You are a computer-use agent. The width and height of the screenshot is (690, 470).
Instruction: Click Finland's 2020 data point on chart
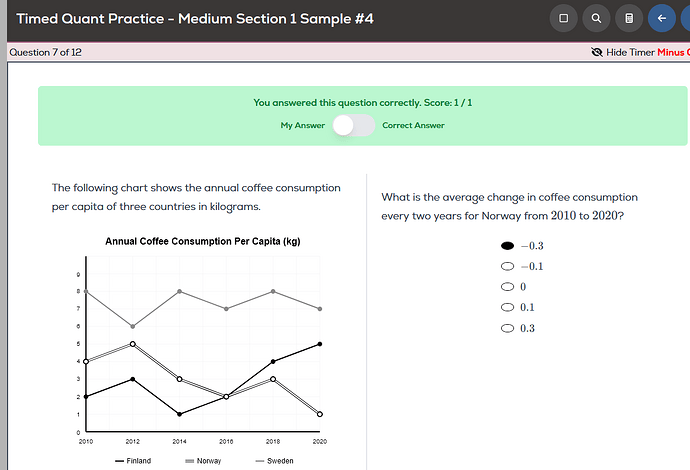click(x=320, y=344)
